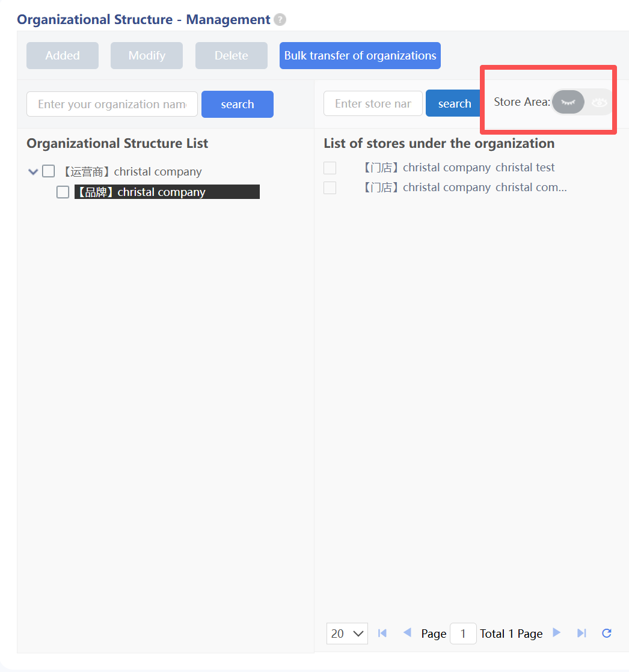Collapse the 运营商 christal company tree node
629x672 pixels.
point(33,172)
